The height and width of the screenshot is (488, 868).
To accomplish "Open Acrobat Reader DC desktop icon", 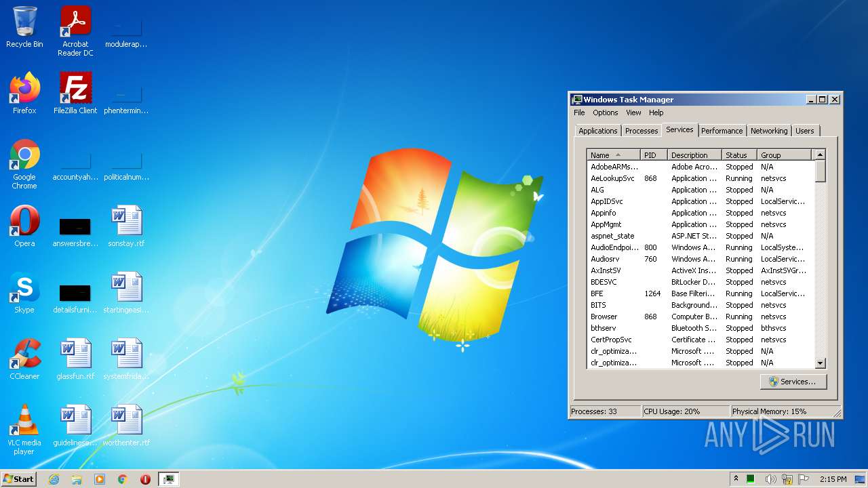I will (75, 31).
